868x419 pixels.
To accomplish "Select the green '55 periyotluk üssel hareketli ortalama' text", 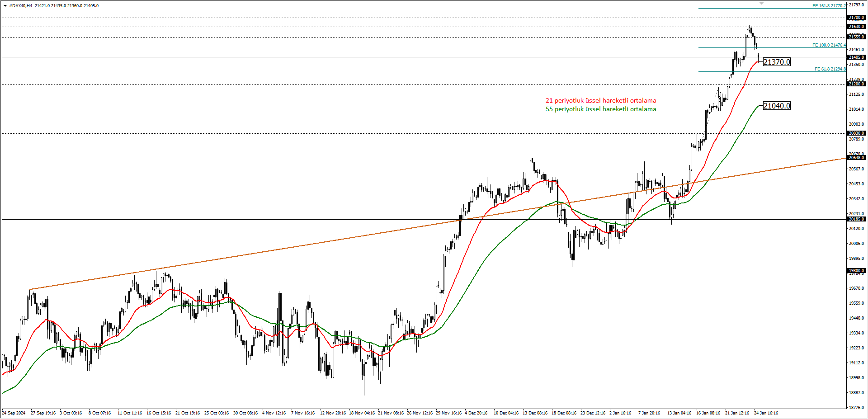I will click(x=601, y=109).
